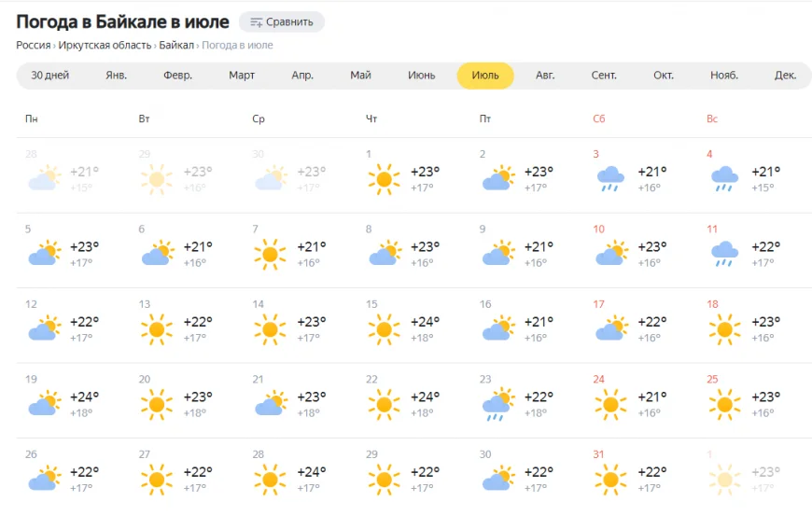Click the sun-with-rain icon for July 23

[498, 404]
